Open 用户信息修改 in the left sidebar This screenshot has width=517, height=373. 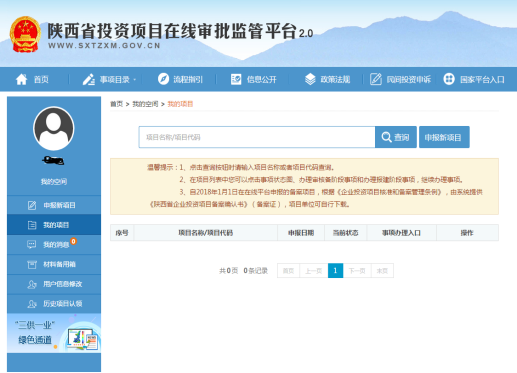[x=54, y=284]
